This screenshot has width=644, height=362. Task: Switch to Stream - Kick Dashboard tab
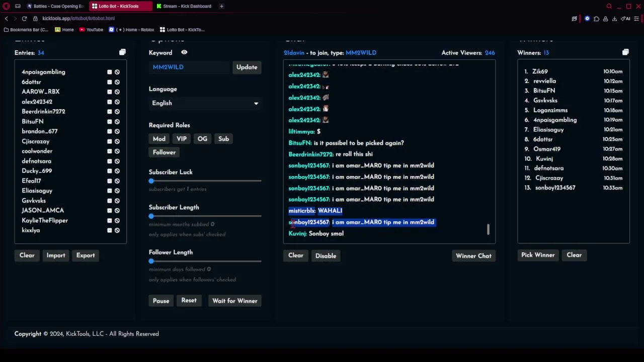pos(184,6)
